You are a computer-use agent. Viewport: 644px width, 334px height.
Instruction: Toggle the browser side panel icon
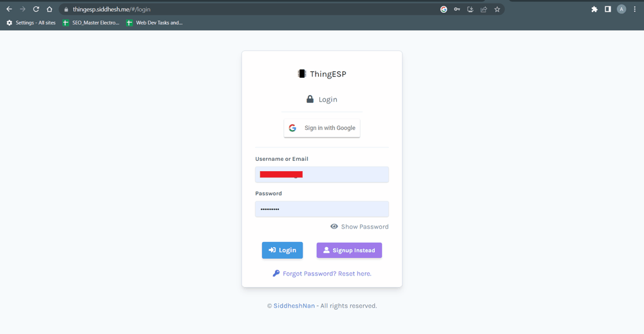pyautogui.click(x=607, y=9)
